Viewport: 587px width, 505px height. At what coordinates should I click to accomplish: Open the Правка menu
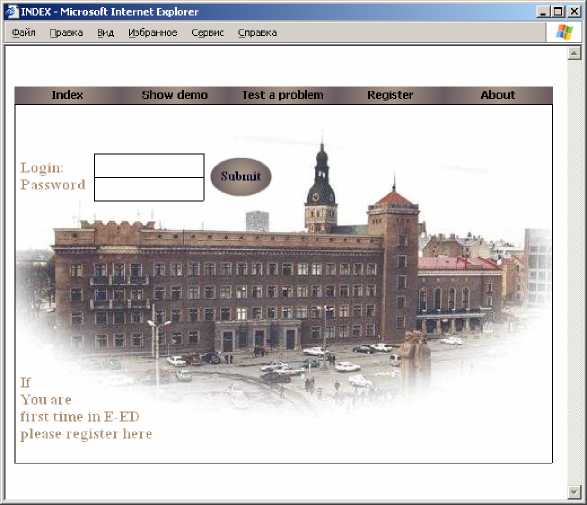(66, 33)
